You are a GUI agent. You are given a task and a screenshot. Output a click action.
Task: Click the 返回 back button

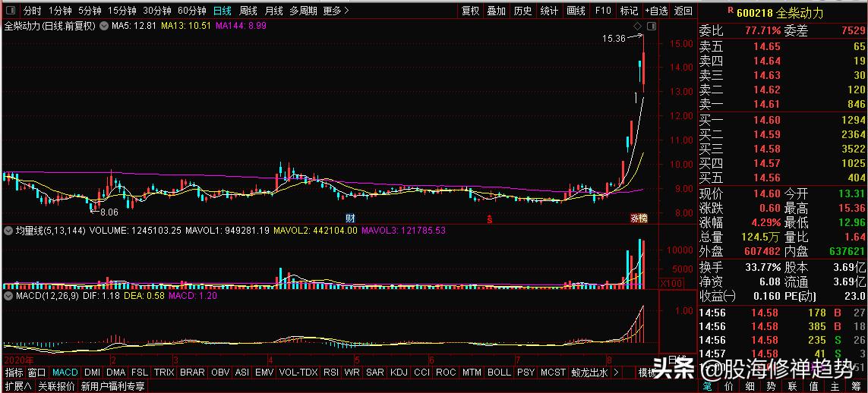click(x=683, y=11)
